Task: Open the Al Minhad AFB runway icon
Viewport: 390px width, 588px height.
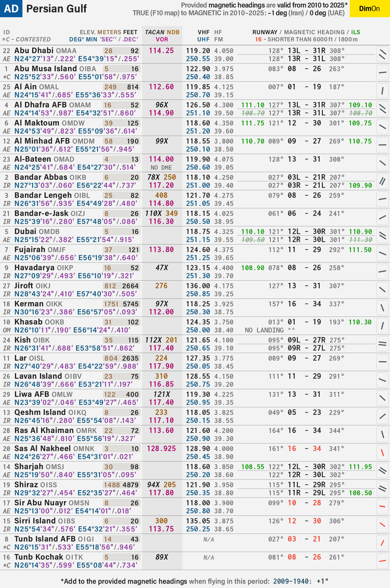Action: [x=383, y=145]
